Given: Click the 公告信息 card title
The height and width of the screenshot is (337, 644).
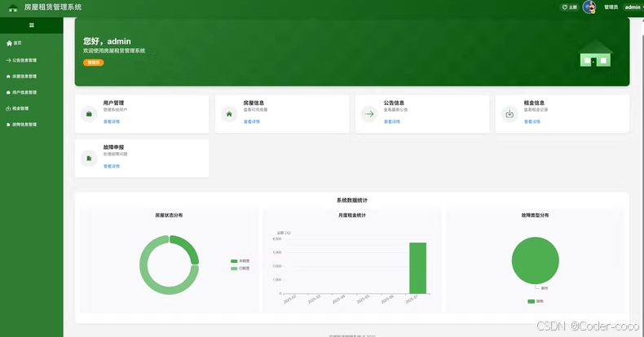Looking at the screenshot, I should 395,103.
